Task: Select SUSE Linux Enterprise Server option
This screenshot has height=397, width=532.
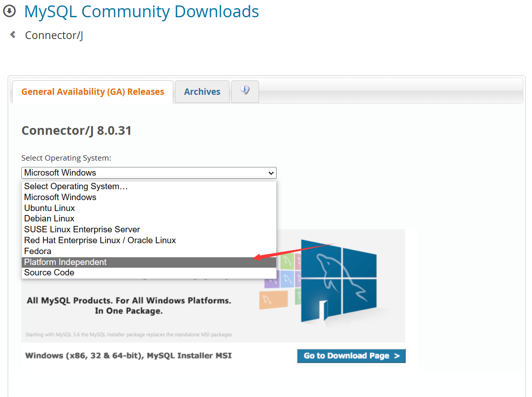Action: [x=149, y=230]
